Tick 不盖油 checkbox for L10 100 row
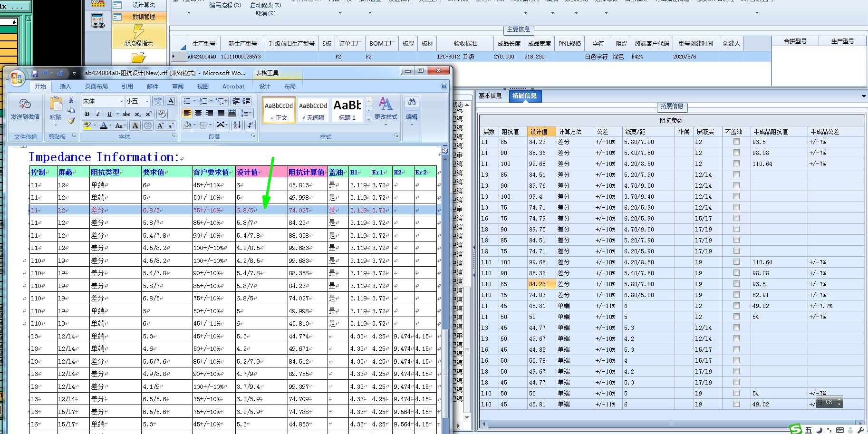The width and height of the screenshot is (868, 434). 736,262
